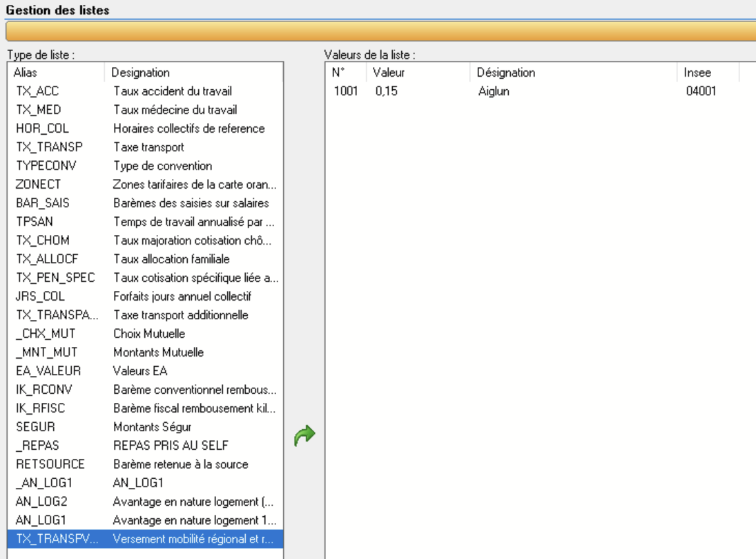Select the Aiglun value row 1001
The width and height of the screenshot is (756, 559).
point(483,91)
